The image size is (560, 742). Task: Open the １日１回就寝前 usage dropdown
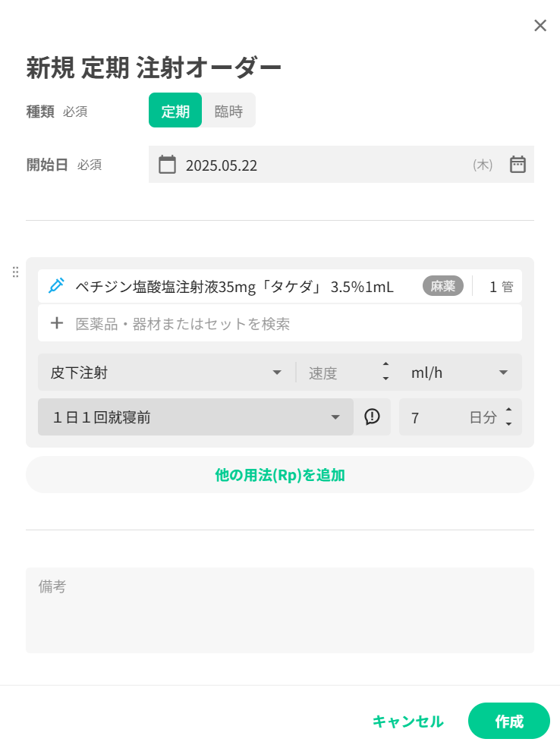195,417
